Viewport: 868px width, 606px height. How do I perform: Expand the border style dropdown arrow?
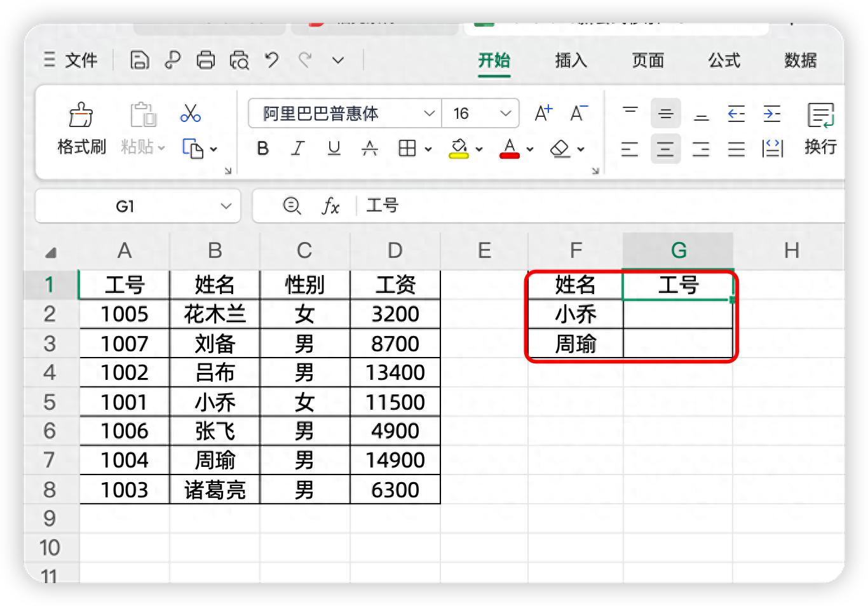[x=428, y=149]
